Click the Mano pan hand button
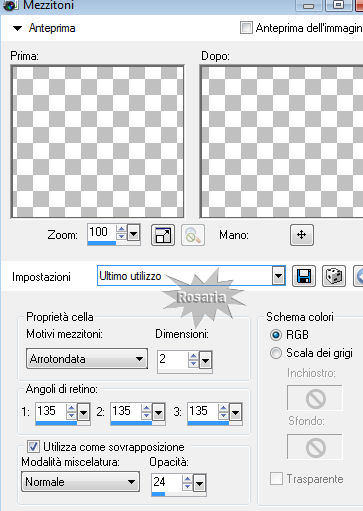 click(x=302, y=235)
